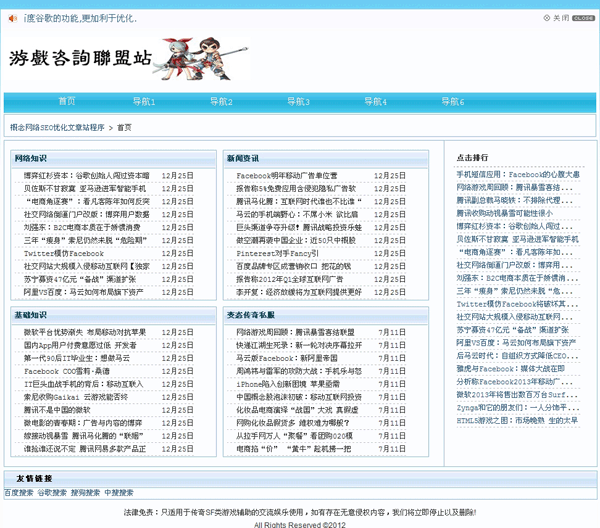Open the 网络知识 section heading

pyautogui.click(x=30, y=158)
